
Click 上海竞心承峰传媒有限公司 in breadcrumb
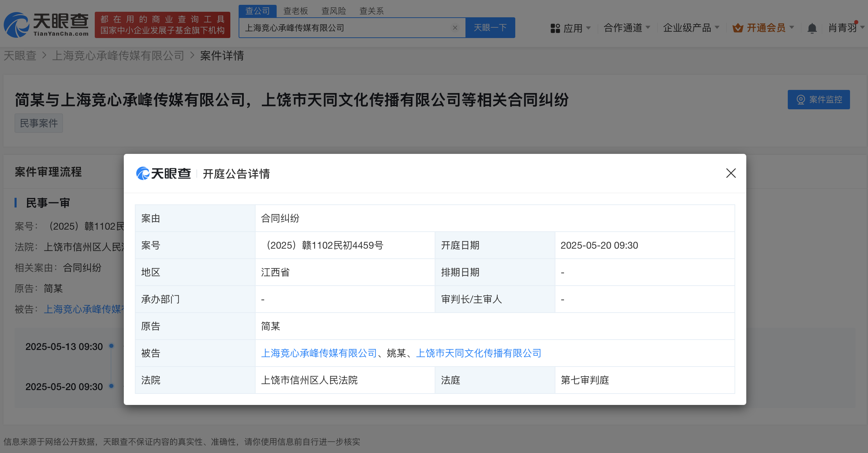(118, 56)
